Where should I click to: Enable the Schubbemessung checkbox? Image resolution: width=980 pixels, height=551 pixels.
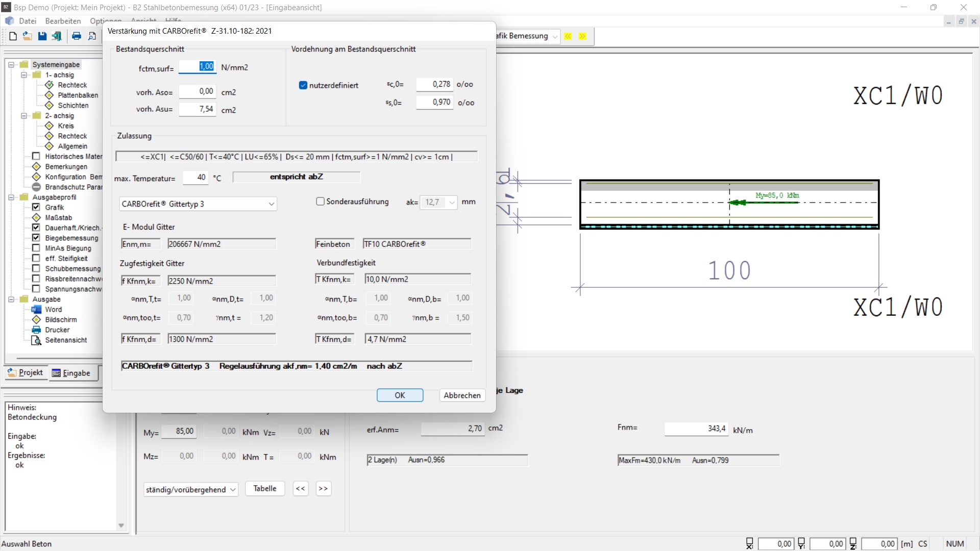[36, 268]
